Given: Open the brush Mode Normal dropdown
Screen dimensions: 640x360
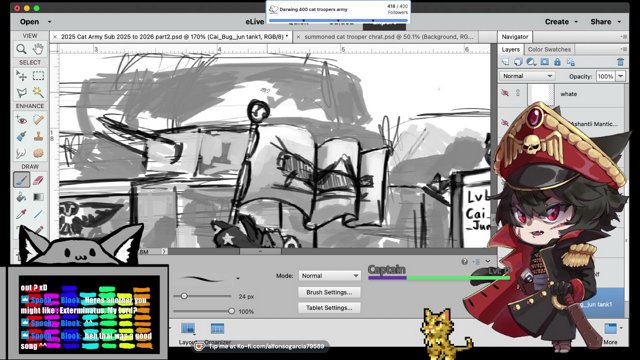Looking at the screenshot, I should coord(329,276).
